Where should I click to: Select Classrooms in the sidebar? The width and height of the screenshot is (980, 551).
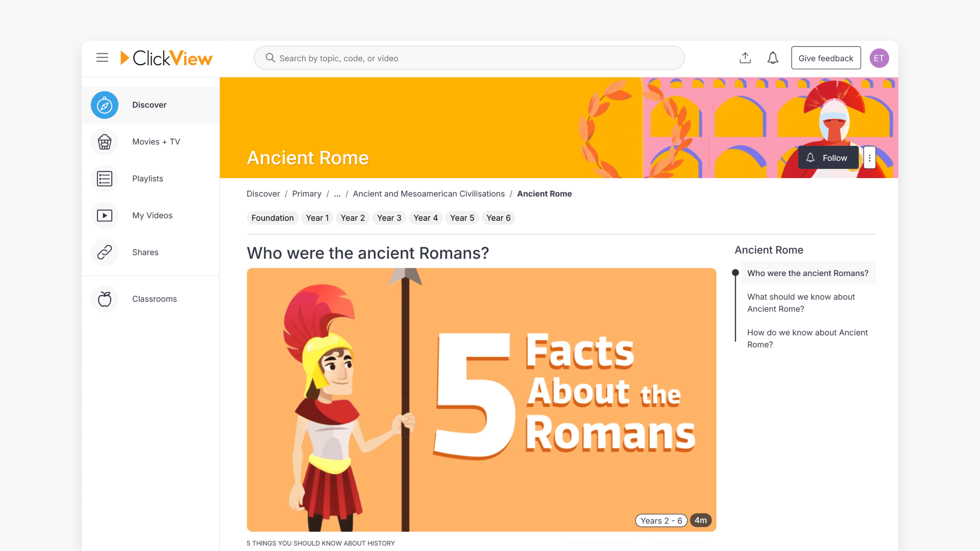(154, 299)
